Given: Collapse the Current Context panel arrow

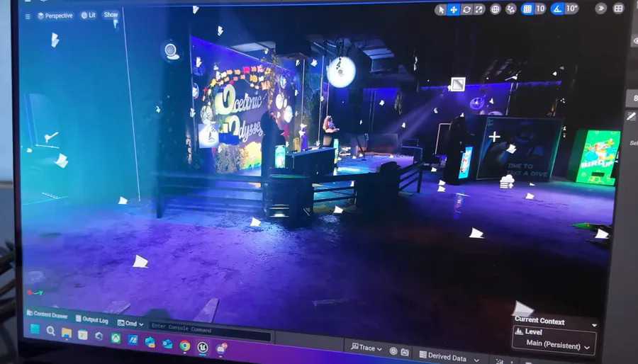Looking at the screenshot, I should [595, 326].
